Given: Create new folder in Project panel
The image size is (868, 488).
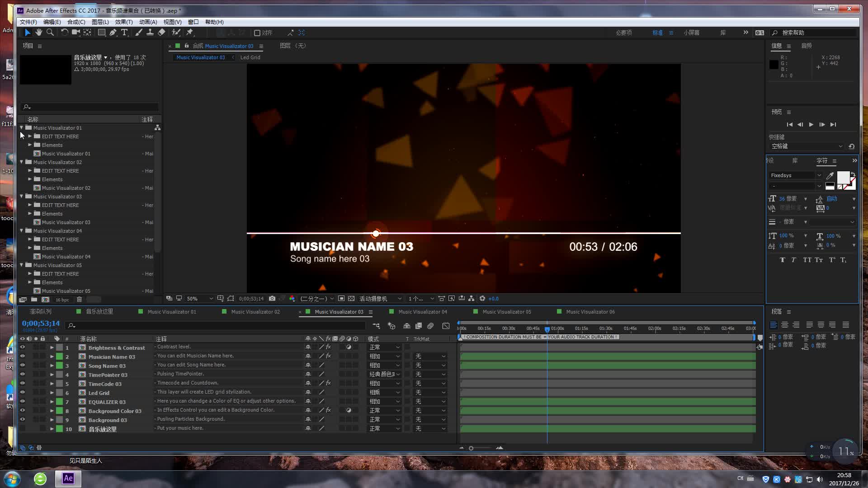Looking at the screenshot, I should click(x=34, y=300).
